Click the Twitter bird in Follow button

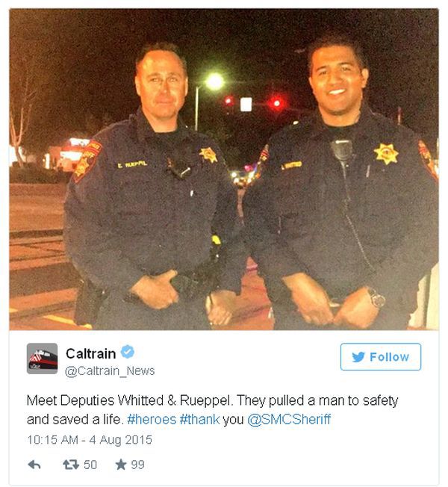[x=358, y=357]
